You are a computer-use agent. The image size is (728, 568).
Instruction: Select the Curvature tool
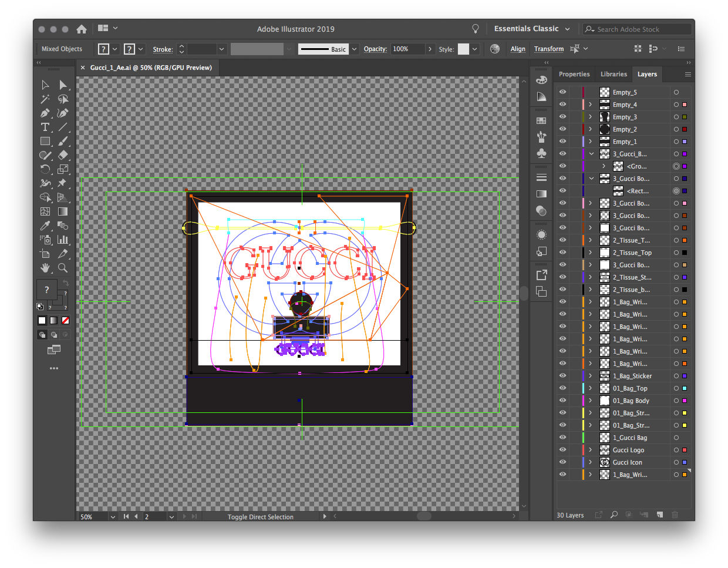(63, 113)
